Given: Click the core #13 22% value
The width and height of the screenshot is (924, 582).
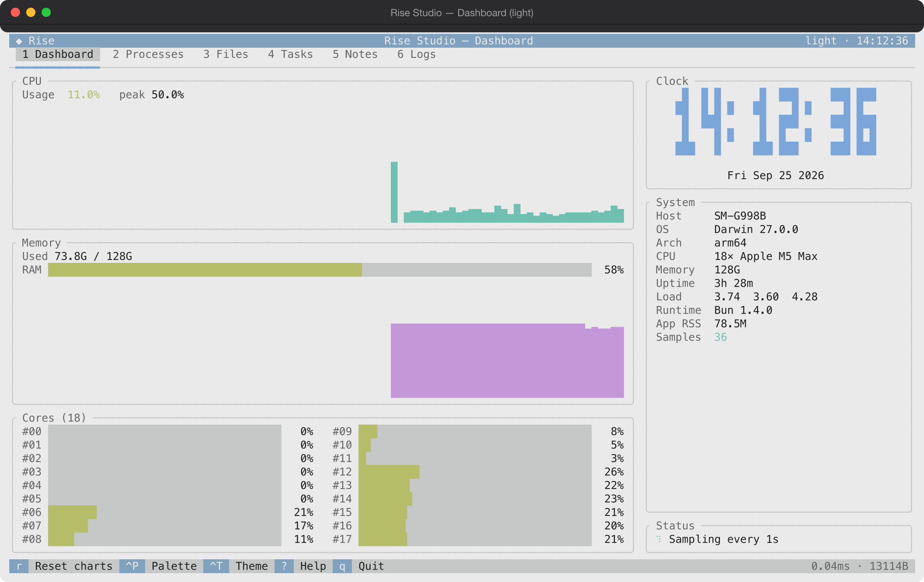Looking at the screenshot, I should (614, 485).
